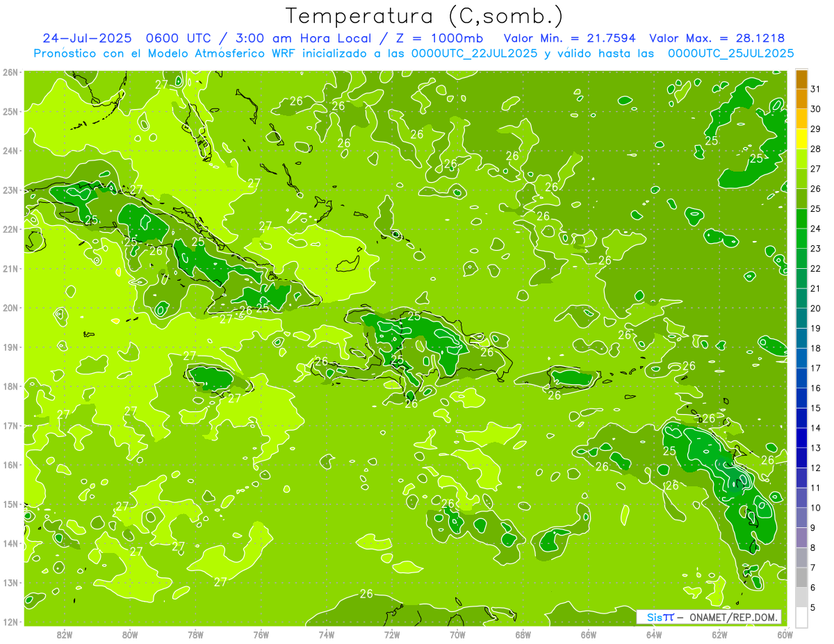Click the longitude label "66W"

point(589,635)
